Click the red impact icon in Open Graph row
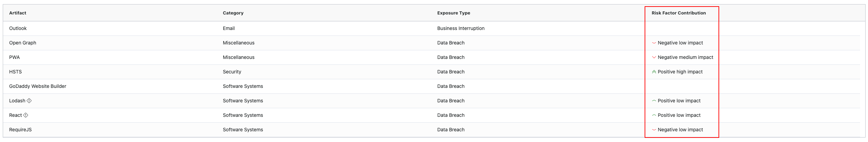 654,43
